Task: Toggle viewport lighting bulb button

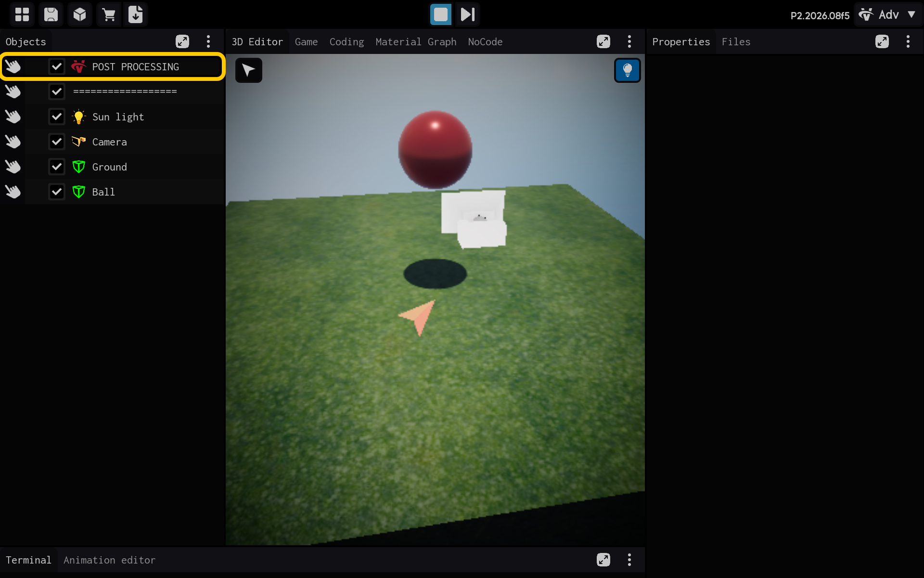Action: 627,70
